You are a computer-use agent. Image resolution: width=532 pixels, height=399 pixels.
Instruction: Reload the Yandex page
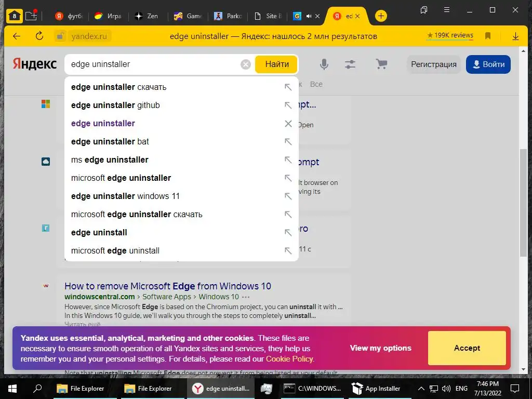tap(39, 36)
